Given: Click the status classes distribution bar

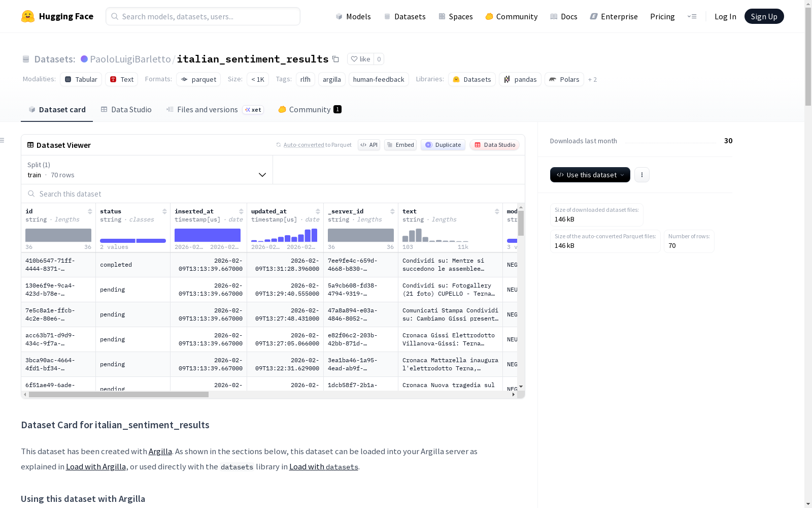Looking at the screenshot, I should (x=133, y=240).
